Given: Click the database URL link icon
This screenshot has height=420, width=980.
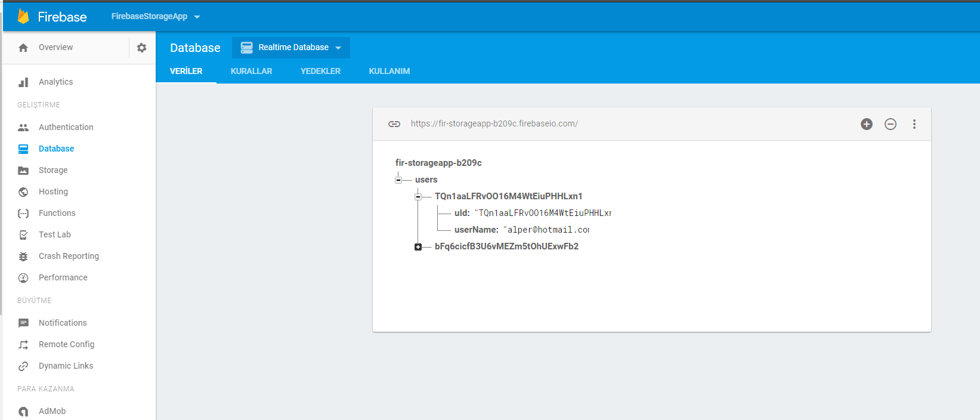Looking at the screenshot, I should pos(394,124).
